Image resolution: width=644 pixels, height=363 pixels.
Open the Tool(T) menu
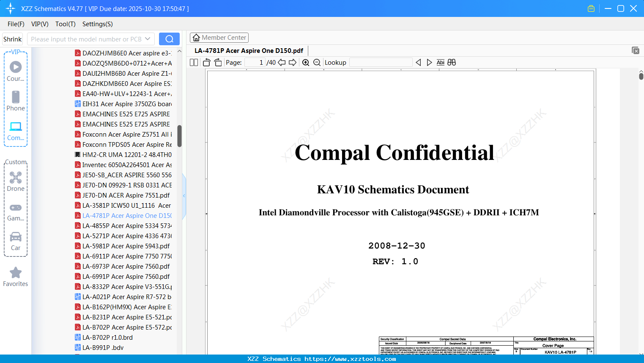pos(66,24)
